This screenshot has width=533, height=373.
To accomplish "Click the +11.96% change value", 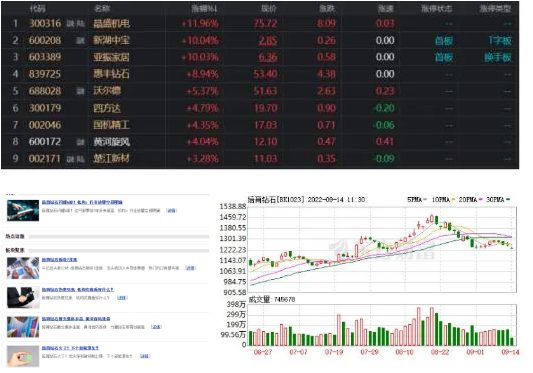I will (x=200, y=24).
